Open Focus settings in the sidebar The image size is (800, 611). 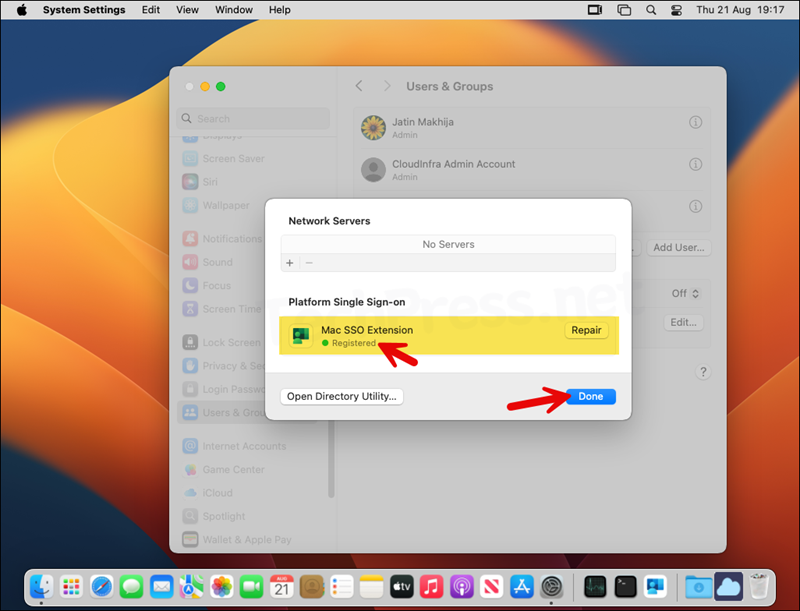207,286
